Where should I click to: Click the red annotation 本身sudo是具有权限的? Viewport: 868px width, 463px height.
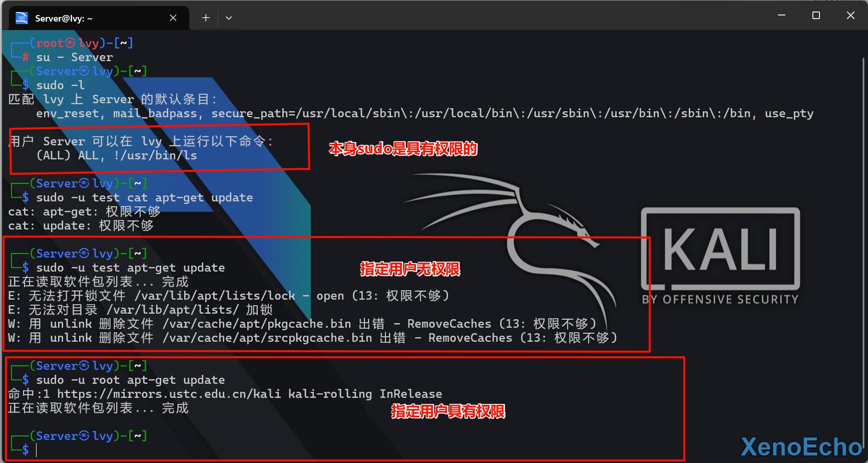(x=402, y=149)
